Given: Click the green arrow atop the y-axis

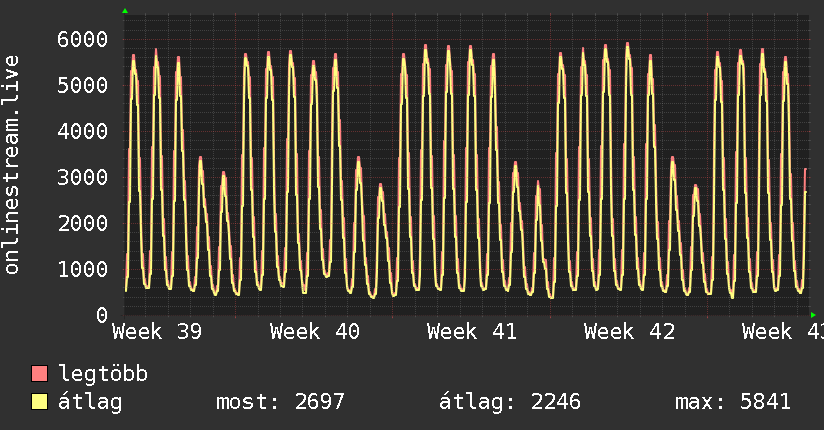Looking at the screenshot, I should click(125, 11).
